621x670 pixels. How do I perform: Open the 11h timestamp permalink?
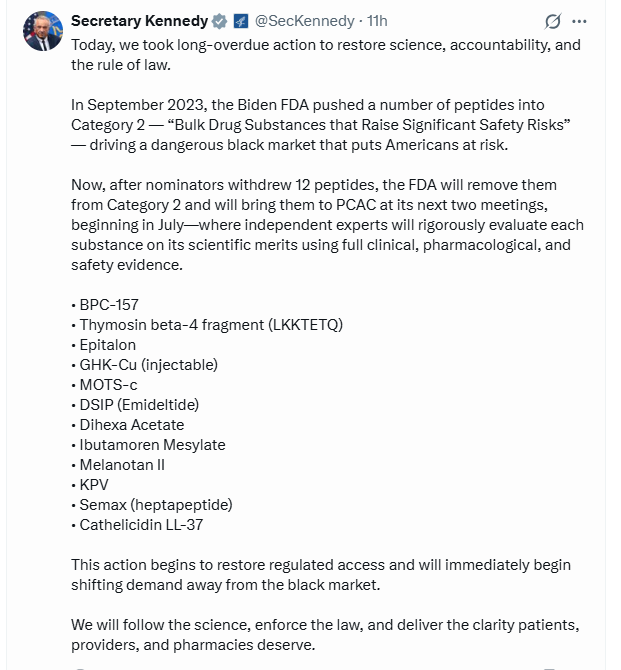pos(377,21)
